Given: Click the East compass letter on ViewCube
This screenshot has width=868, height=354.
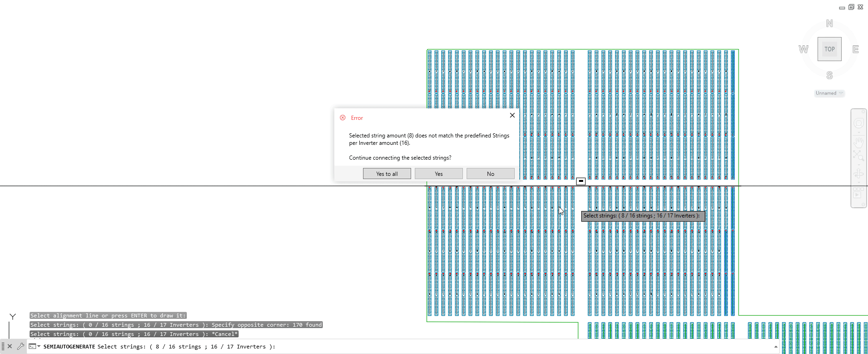Looking at the screenshot, I should coord(855,50).
